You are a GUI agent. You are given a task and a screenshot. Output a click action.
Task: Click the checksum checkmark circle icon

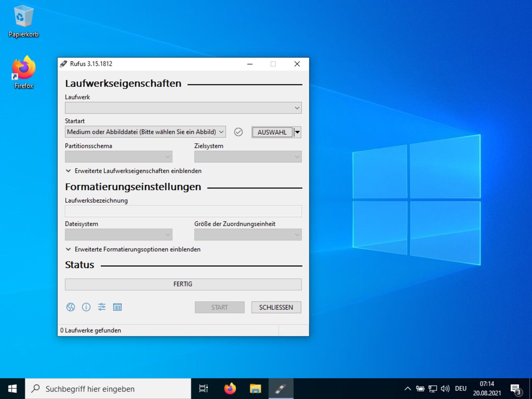point(239,132)
